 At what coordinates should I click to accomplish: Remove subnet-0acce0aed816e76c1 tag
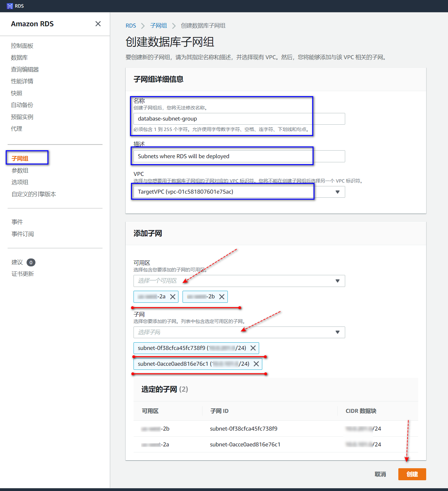pyautogui.click(x=256, y=364)
